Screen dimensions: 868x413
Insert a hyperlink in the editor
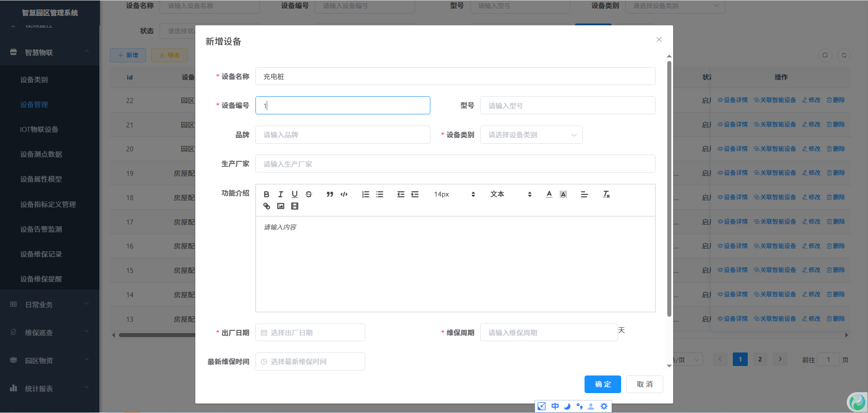coord(266,206)
